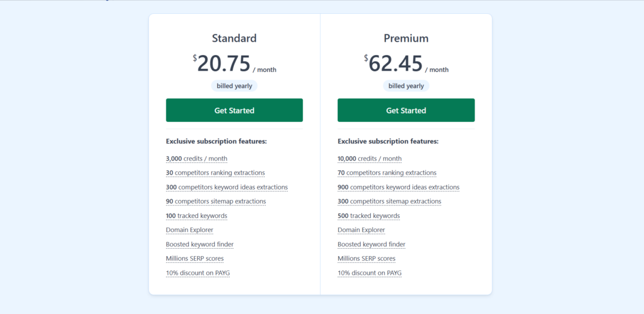Click the Premium plan billed yearly badge
Image resolution: width=644 pixels, height=314 pixels.
tap(406, 86)
